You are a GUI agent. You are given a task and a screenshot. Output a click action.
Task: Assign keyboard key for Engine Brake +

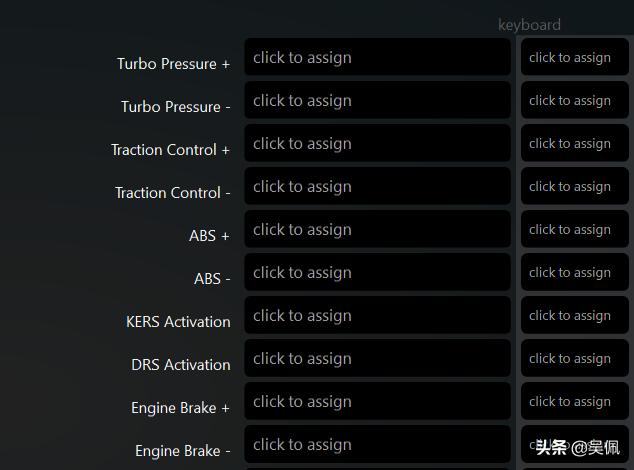[574, 402]
